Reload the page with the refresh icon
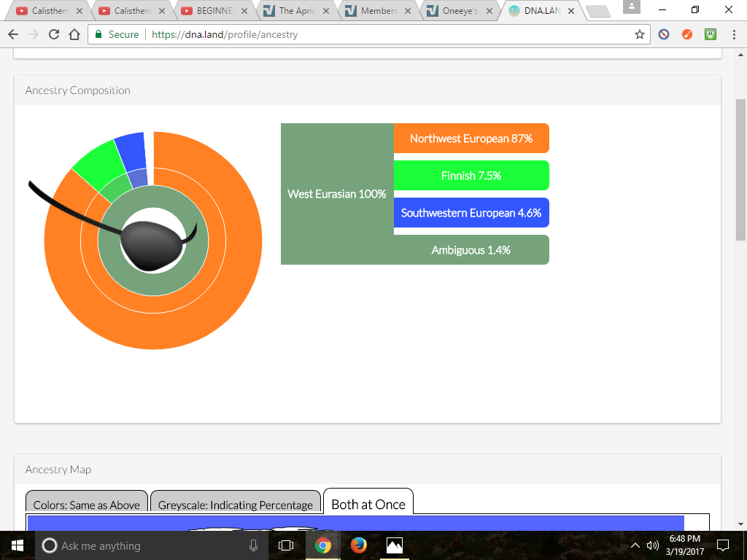Image resolution: width=747 pixels, height=560 pixels. pyautogui.click(x=53, y=34)
